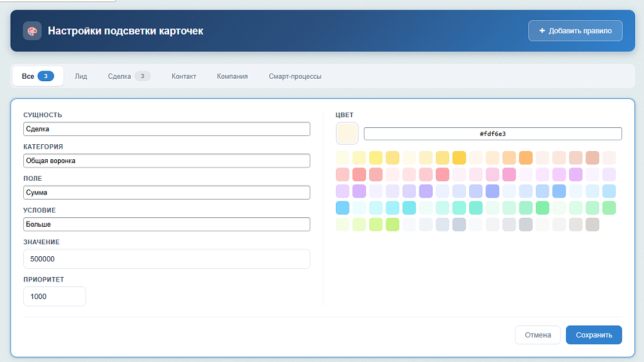Click the Значение field containing 500000
Image resolution: width=644 pixels, height=362 pixels.
point(167,259)
